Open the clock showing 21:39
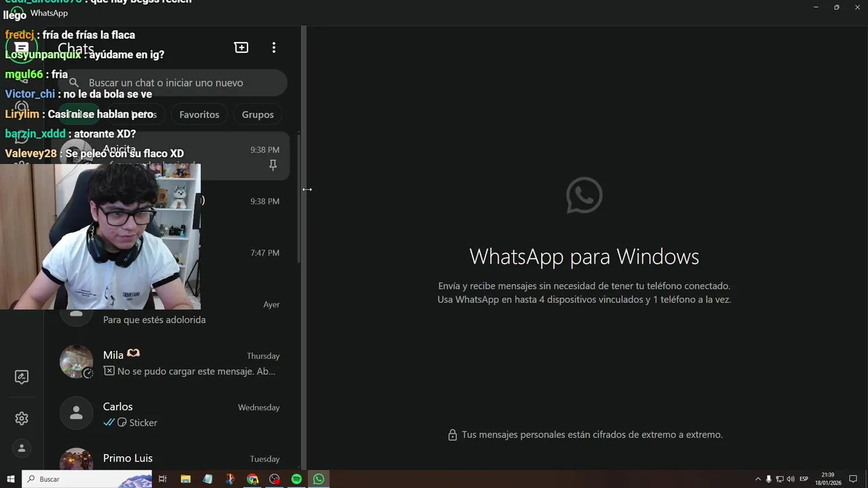Viewport: 868px width, 488px height. point(828,479)
